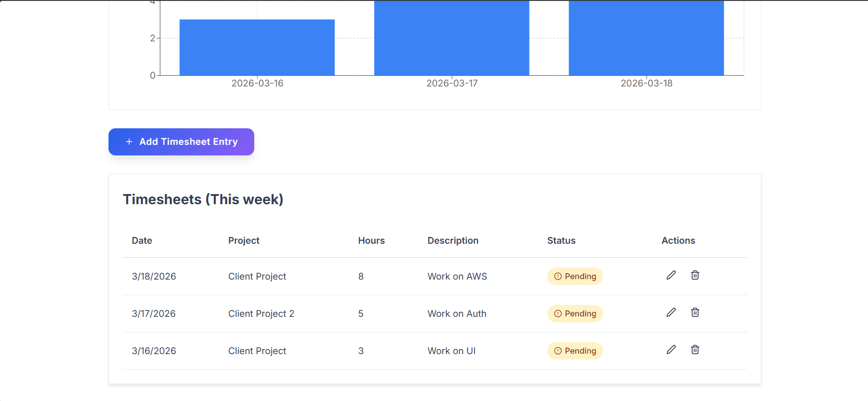Click the Project column header

tap(244, 241)
